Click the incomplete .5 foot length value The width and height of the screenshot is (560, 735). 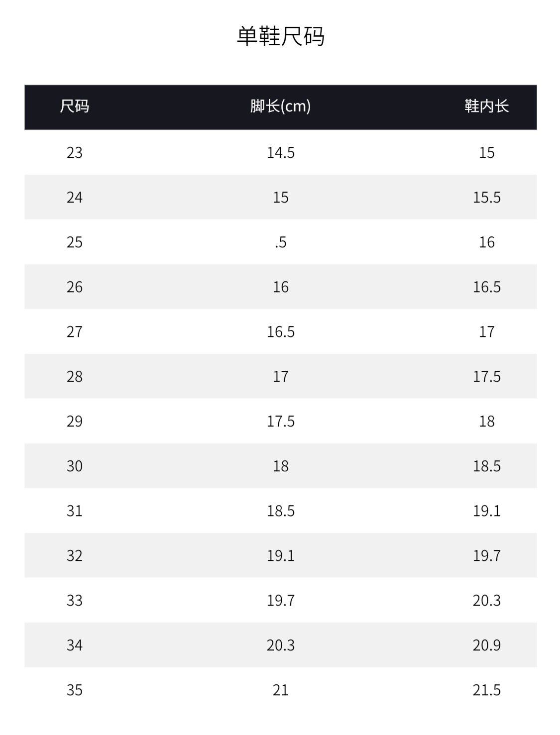pyautogui.click(x=280, y=242)
